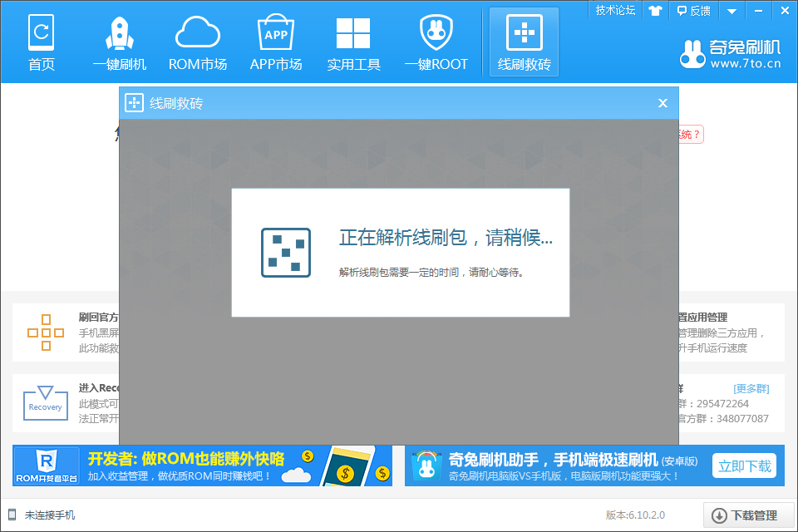This screenshot has height=532, width=798.
Task: Click the skin shirt icon
Action: [x=655, y=10]
